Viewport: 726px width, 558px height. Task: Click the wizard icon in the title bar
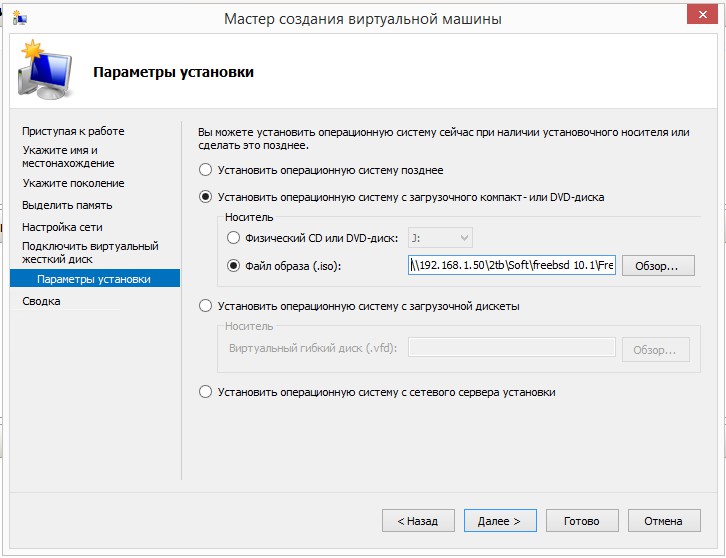point(20,18)
